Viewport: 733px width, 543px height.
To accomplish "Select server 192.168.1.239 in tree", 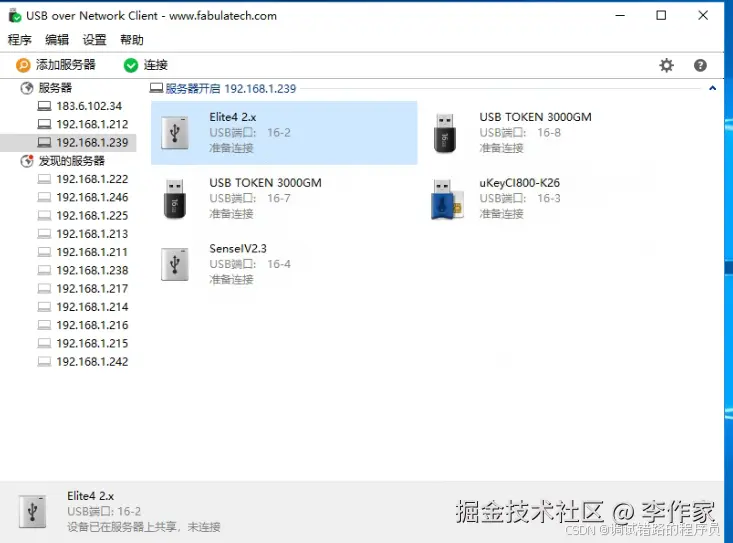I will pos(92,142).
